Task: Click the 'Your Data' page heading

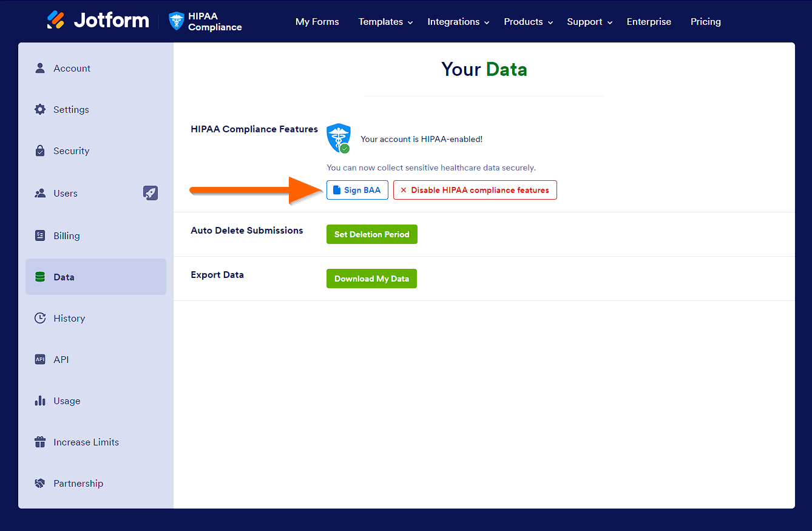Action: (484, 69)
